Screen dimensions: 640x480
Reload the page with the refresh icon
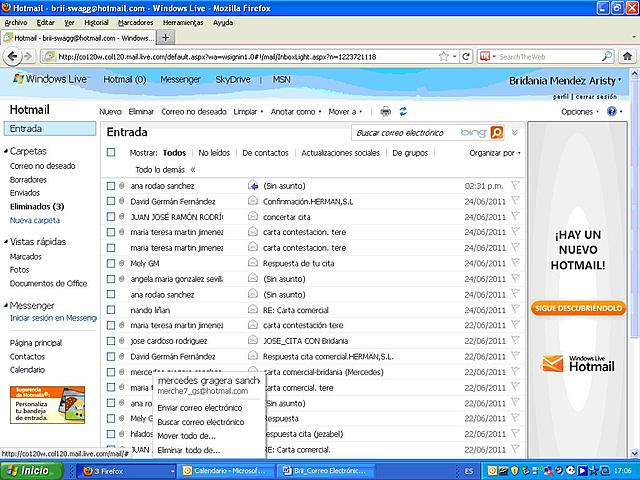click(466, 56)
